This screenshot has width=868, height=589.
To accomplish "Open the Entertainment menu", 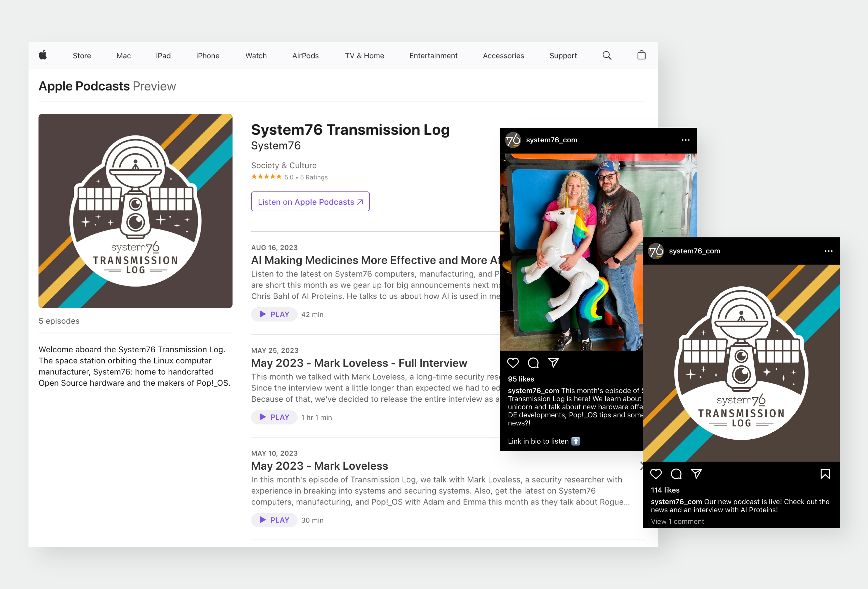I will (x=433, y=56).
